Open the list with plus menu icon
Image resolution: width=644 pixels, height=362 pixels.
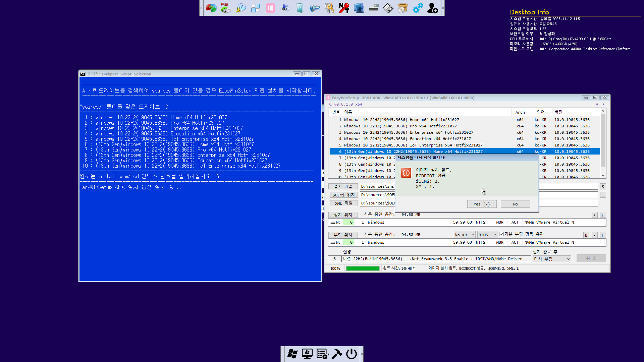(322, 354)
